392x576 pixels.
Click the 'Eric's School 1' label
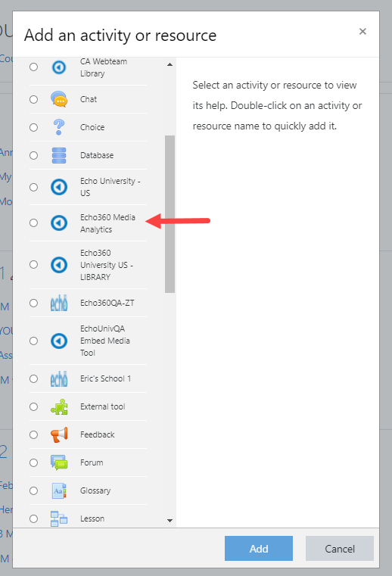pyautogui.click(x=105, y=378)
